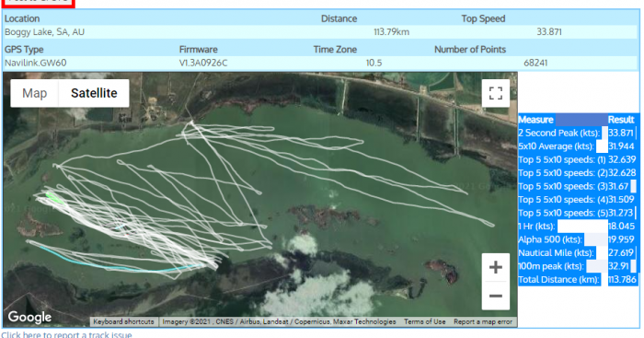Zoom out on the map
Image resolution: width=644 pixels, height=338 pixels.
[x=495, y=296]
